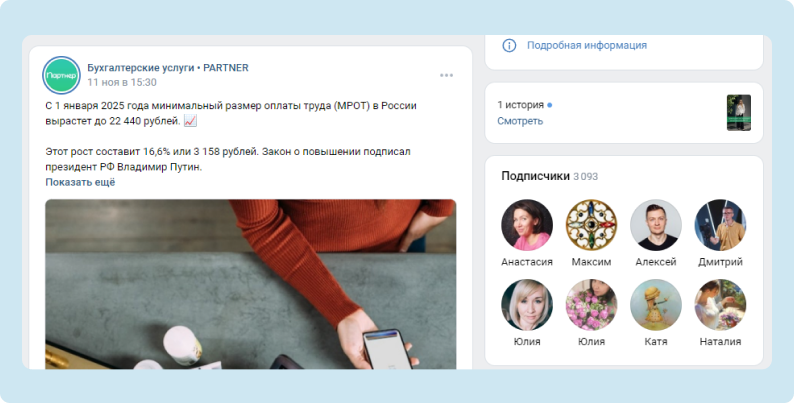The height and width of the screenshot is (403, 794).
Task: Open Максим's ornament avatar
Action: click(591, 225)
